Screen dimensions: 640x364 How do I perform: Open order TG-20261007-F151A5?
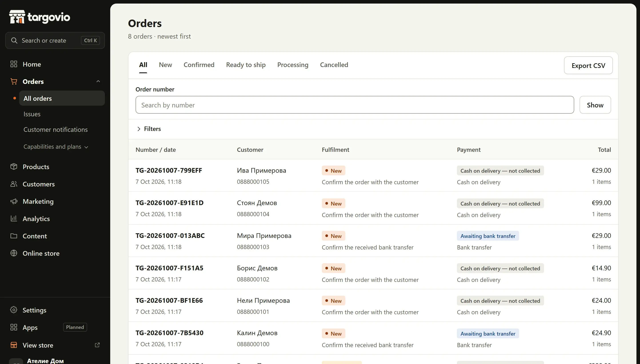pyautogui.click(x=170, y=268)
